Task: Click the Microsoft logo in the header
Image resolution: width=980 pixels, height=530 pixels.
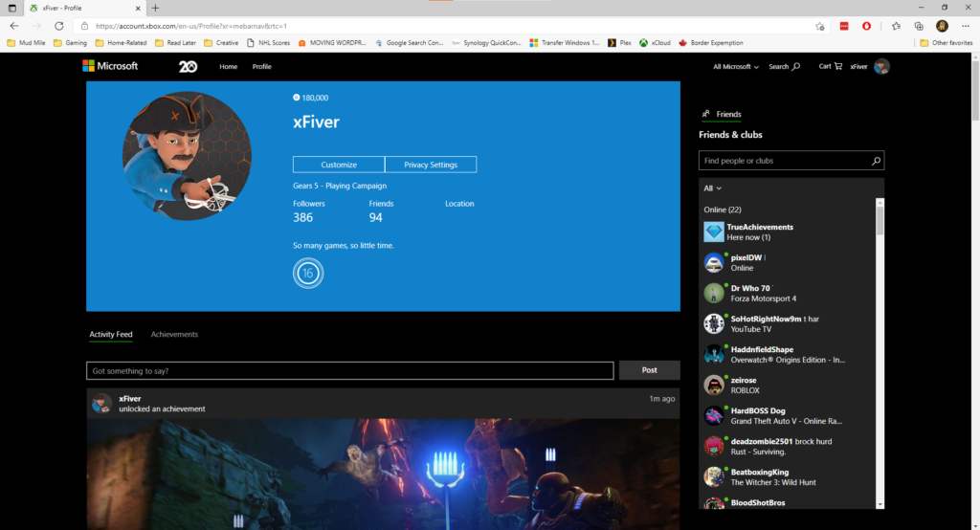Action: [x=110, y=66]
